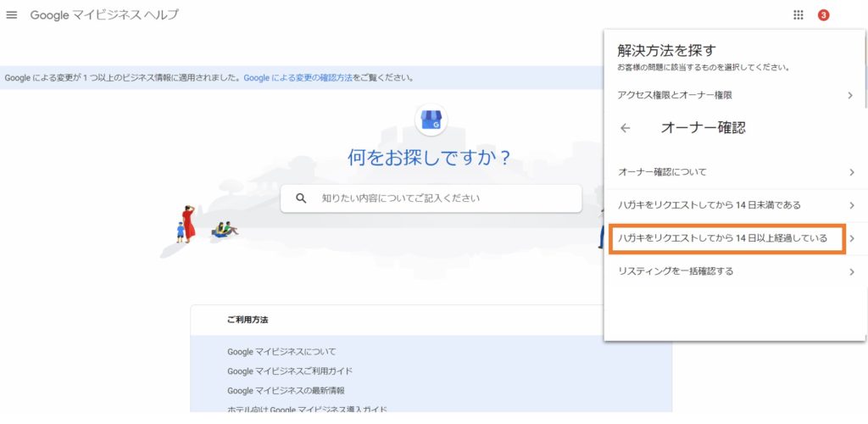Open the hamburger main menu
Screen dimensions: 868x424
pos(11,15)
